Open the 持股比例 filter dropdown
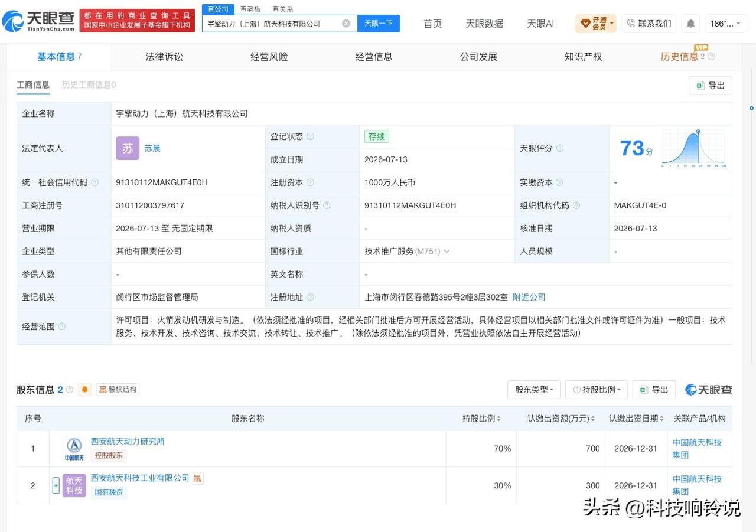 (x=597, y=390)
